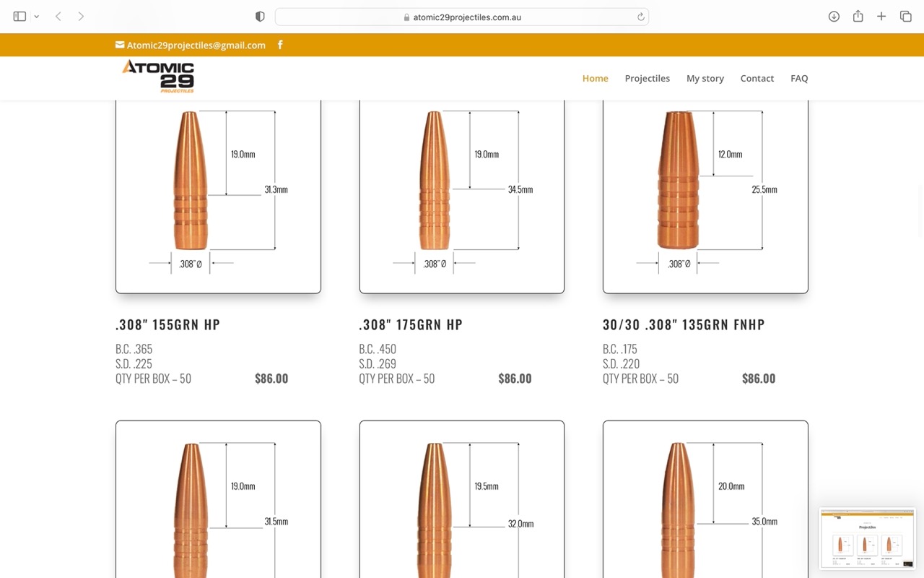The width and height of the screenshot is (924, 578).
Task: Click QTY PER BOX – 50 under 135GRN FNHP
Action: point(640,379)
